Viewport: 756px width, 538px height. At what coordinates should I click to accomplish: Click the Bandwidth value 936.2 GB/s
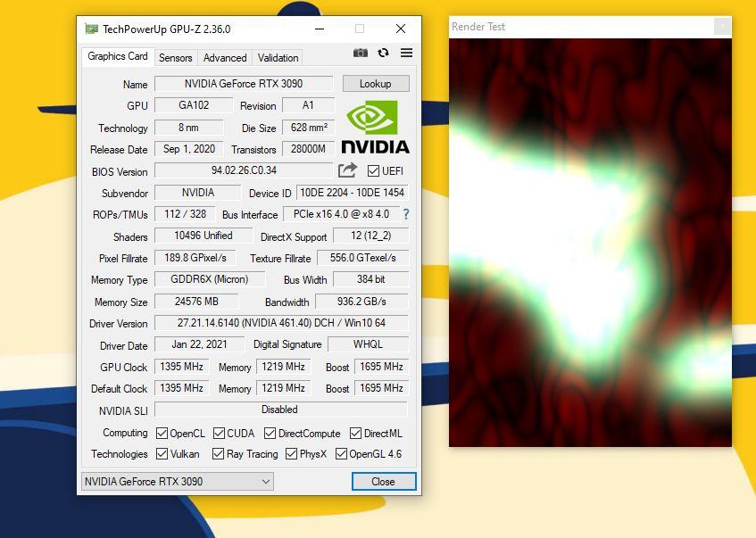(x=361, y=302)
